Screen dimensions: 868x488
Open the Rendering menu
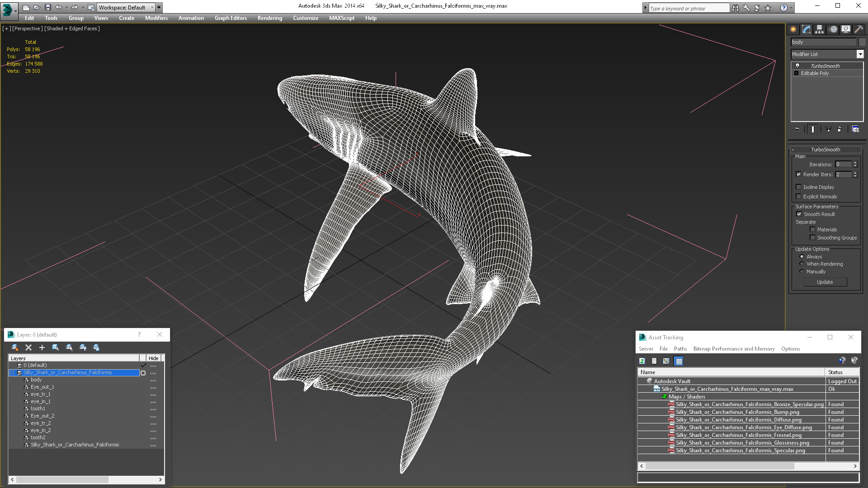click(x=269, y=18)
